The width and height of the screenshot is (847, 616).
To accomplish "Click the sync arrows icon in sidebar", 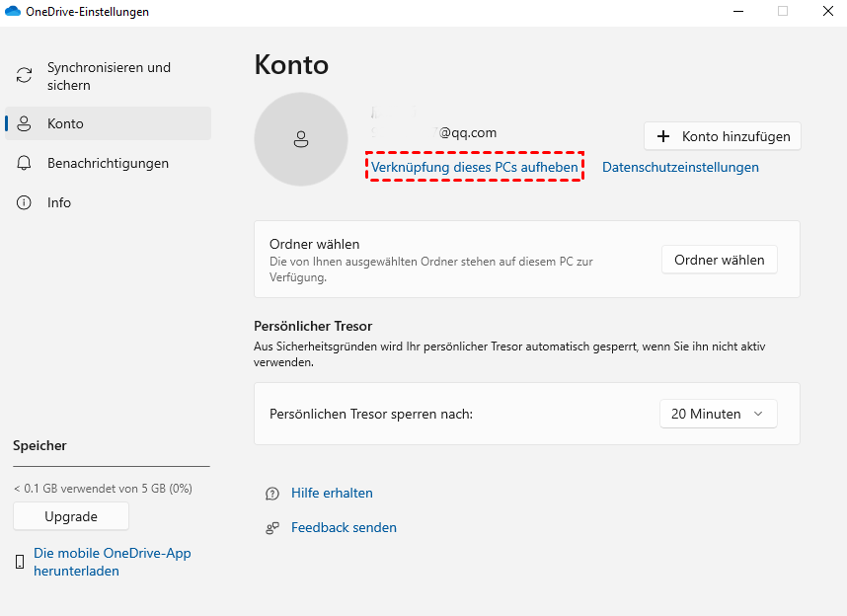I will [24, 76].
